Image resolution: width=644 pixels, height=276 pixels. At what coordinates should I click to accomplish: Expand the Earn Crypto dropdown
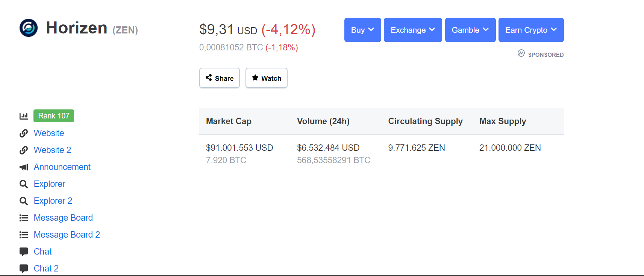[x=530, y=30]
